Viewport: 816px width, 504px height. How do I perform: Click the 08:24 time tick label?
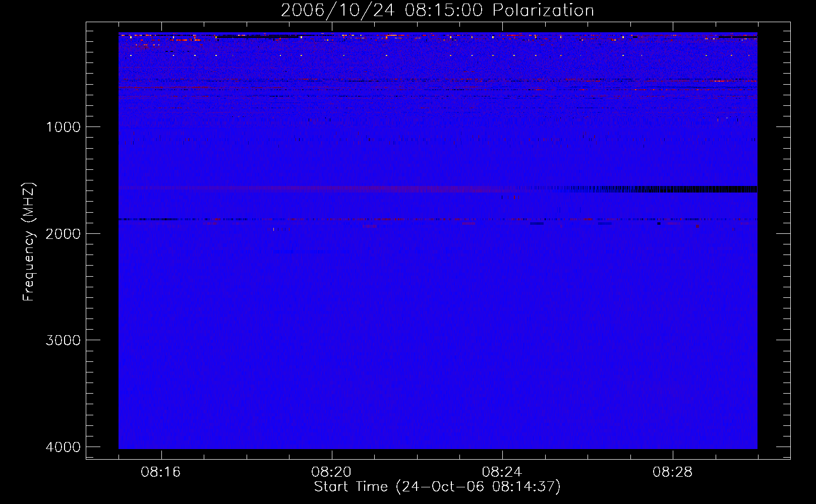coord(502,472)
